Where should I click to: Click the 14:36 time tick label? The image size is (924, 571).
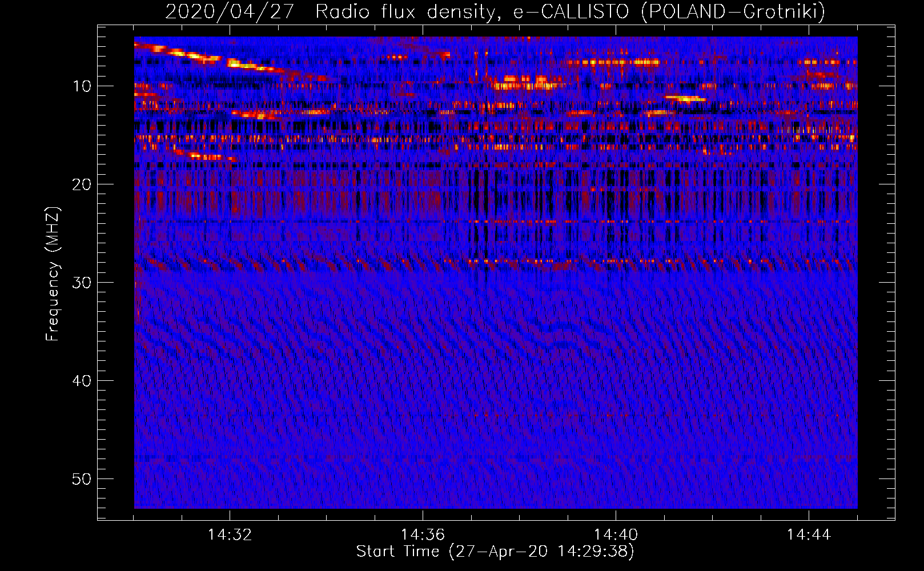[423, 535]
